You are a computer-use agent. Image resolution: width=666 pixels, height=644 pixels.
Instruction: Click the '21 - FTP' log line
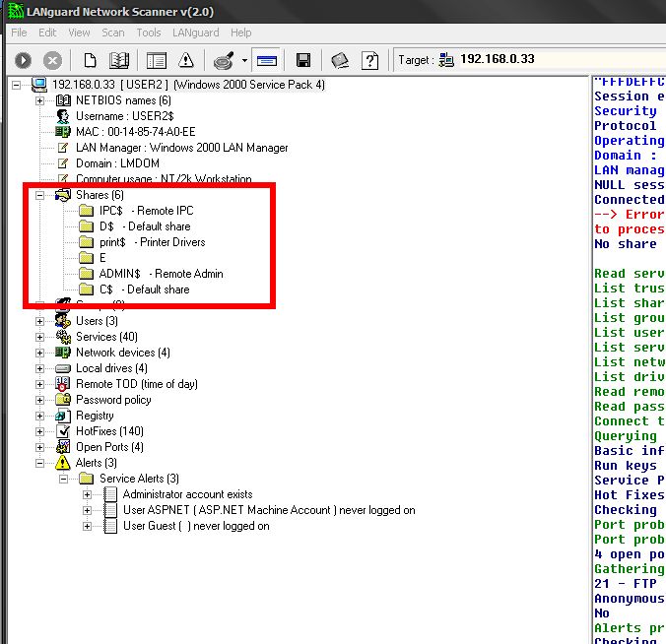(626, 584)
